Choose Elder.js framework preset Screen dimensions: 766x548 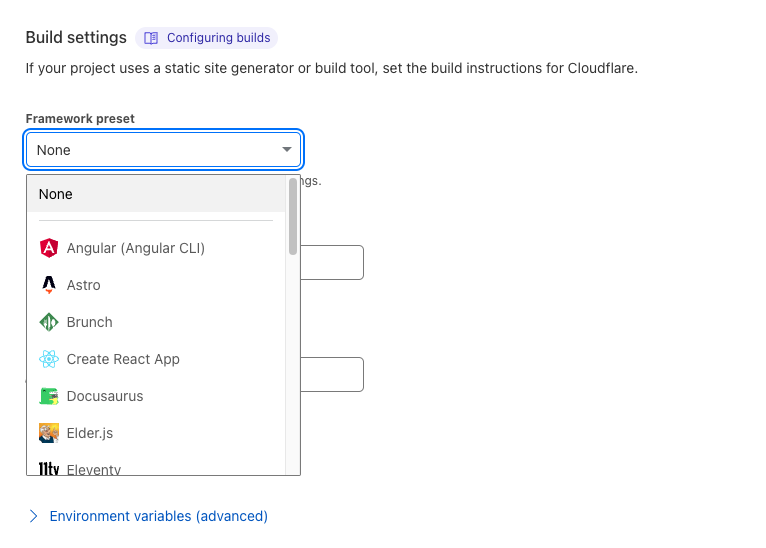tap(156, 433)
